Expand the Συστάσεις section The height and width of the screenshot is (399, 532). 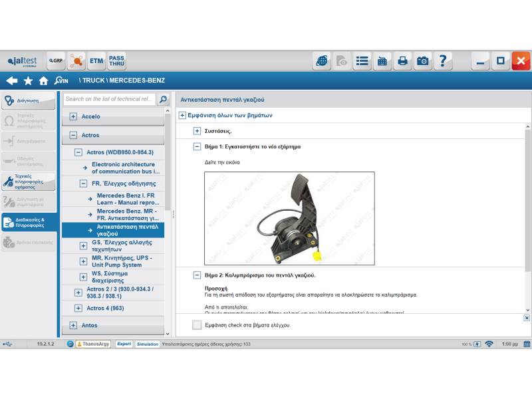coord(197,131)
